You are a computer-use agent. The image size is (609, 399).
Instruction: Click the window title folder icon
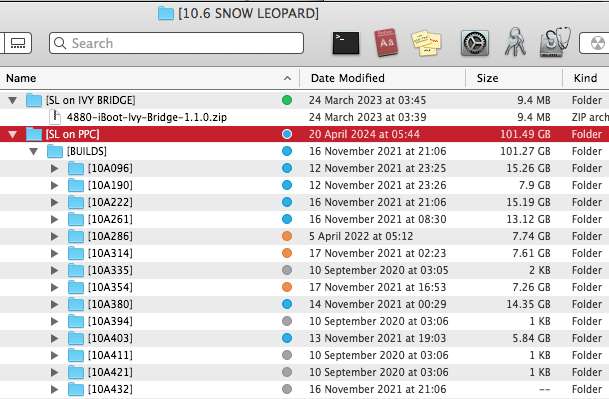pos(166,14)
